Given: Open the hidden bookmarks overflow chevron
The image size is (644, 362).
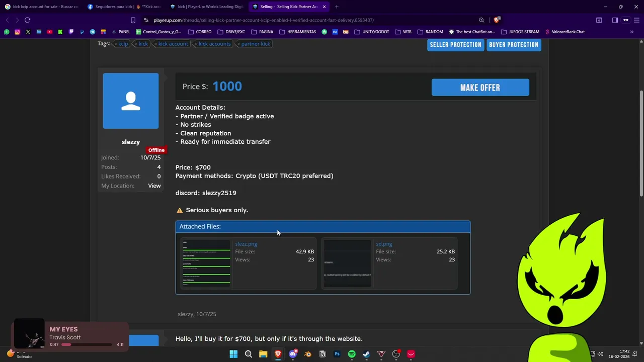Looking at the screenshot, I should pos(631,32).
